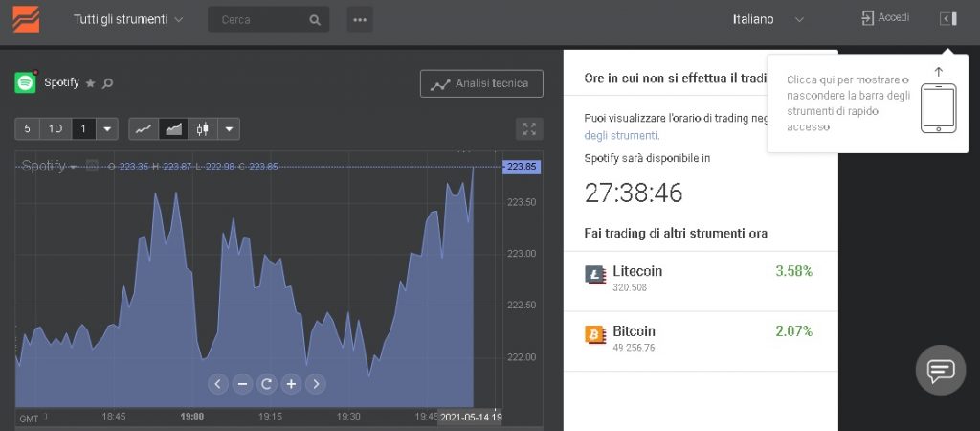Click the tablet icon in tooltip
The image size is (980, 431).
(938, 108)
